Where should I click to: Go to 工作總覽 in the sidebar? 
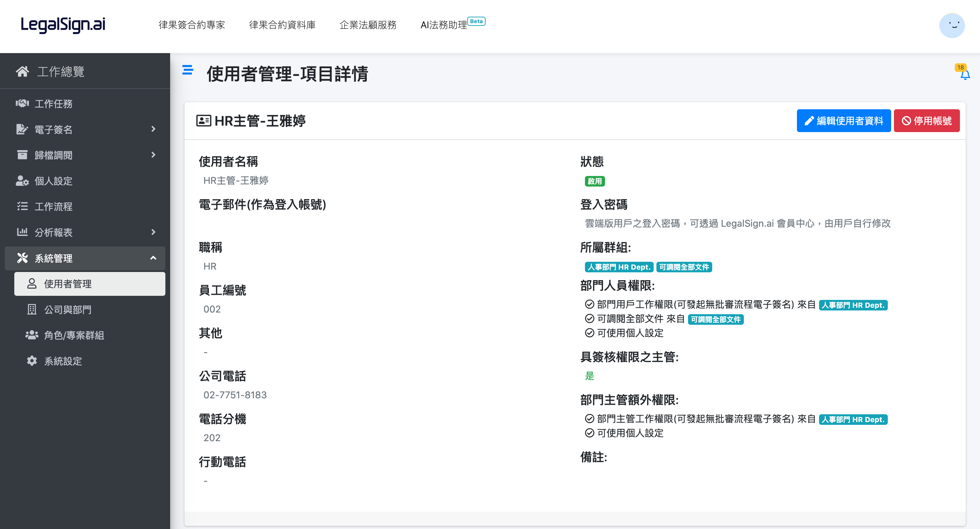[85, 71]
